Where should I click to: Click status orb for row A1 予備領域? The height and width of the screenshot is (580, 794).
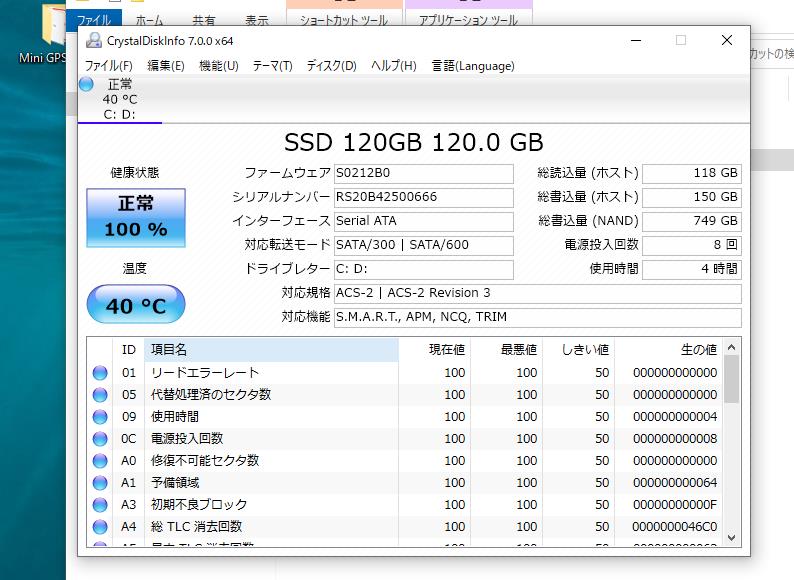(100, 483)
